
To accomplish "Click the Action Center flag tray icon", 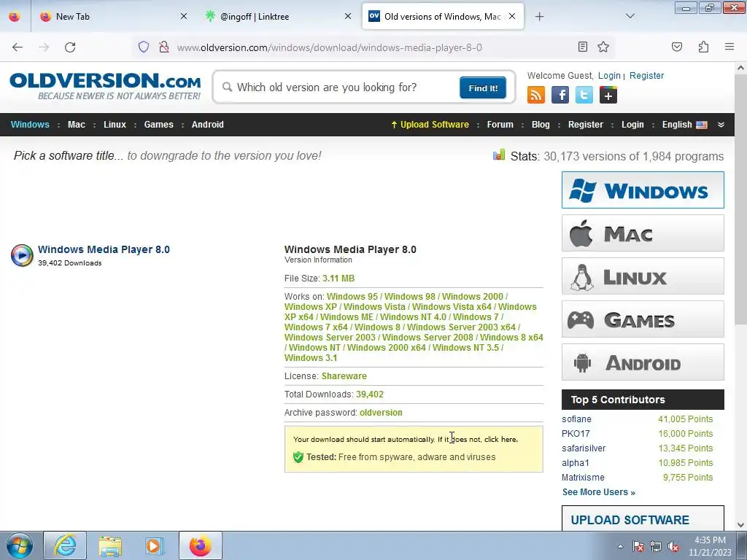I will tap(638, 547).
